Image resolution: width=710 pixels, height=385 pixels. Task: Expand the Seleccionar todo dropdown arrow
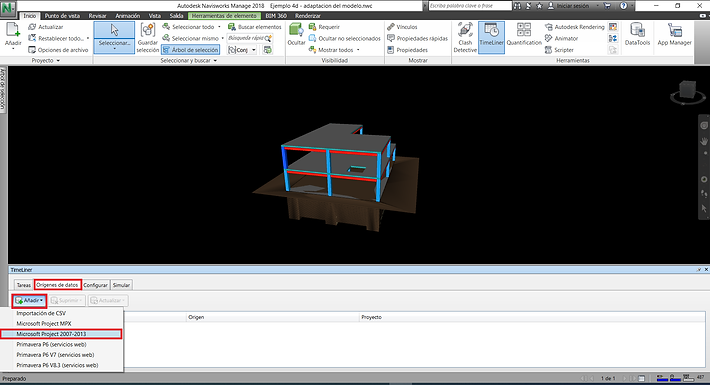pos(219,27)
